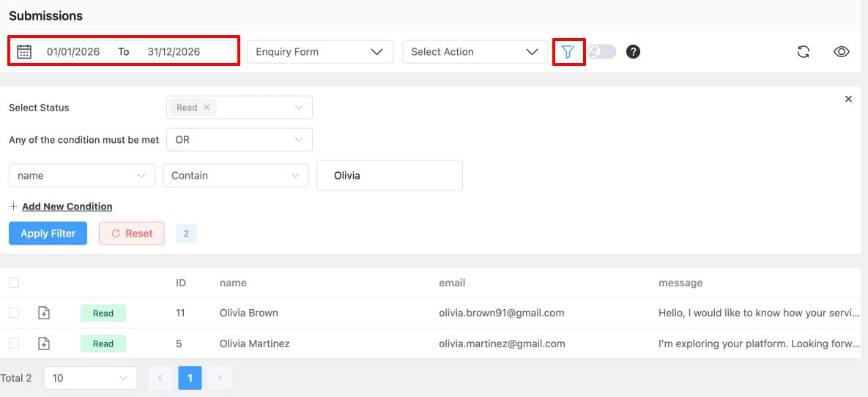The image size is (868, 397).
Task: Open the OR condition dropdown
Action: [x=239, y=139]
